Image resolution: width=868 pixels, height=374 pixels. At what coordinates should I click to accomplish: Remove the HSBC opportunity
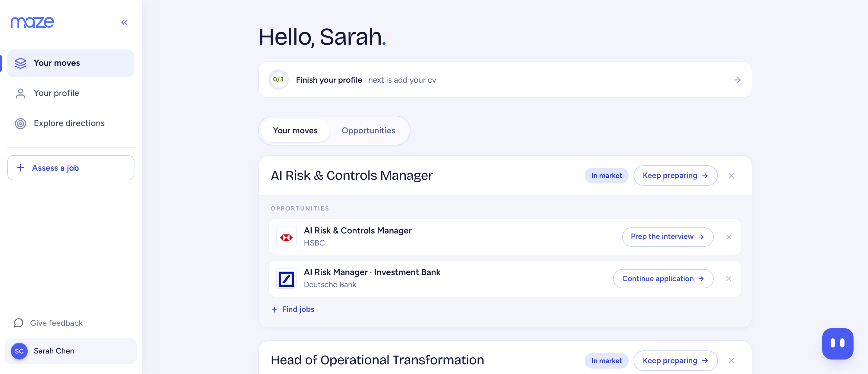[x=728, y=237]
